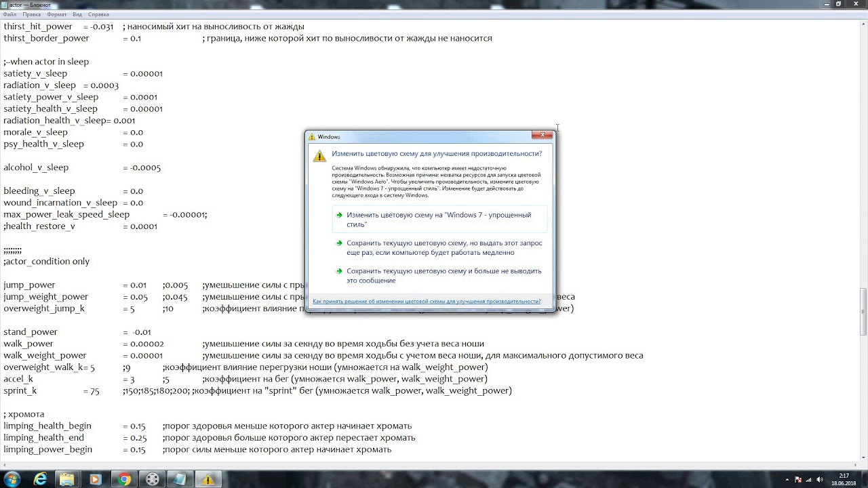Click the Notepad title bar icon
The width and height of the screenshot is (868, 488).
pos(5,5)
